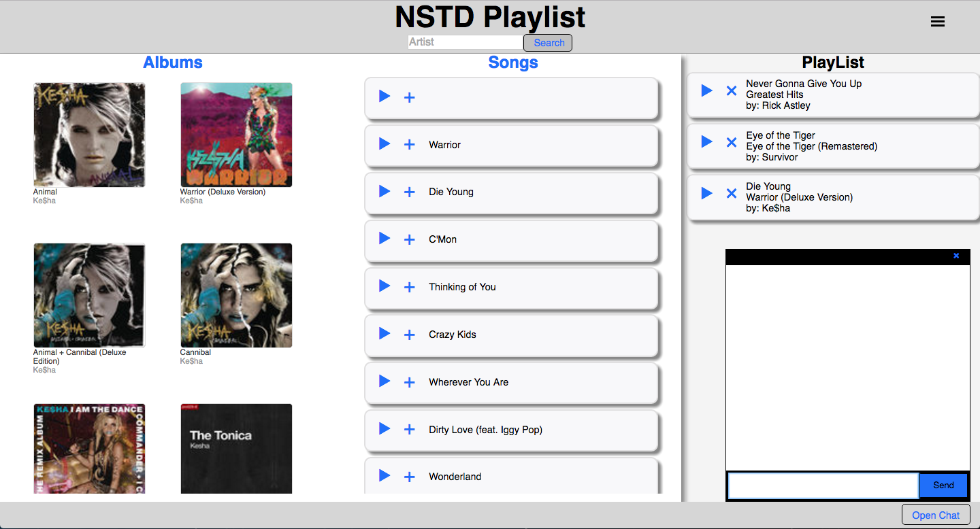Open the hamburger navigation menu
The height and width of the screenshot is (529, 980).
(938, 21)
